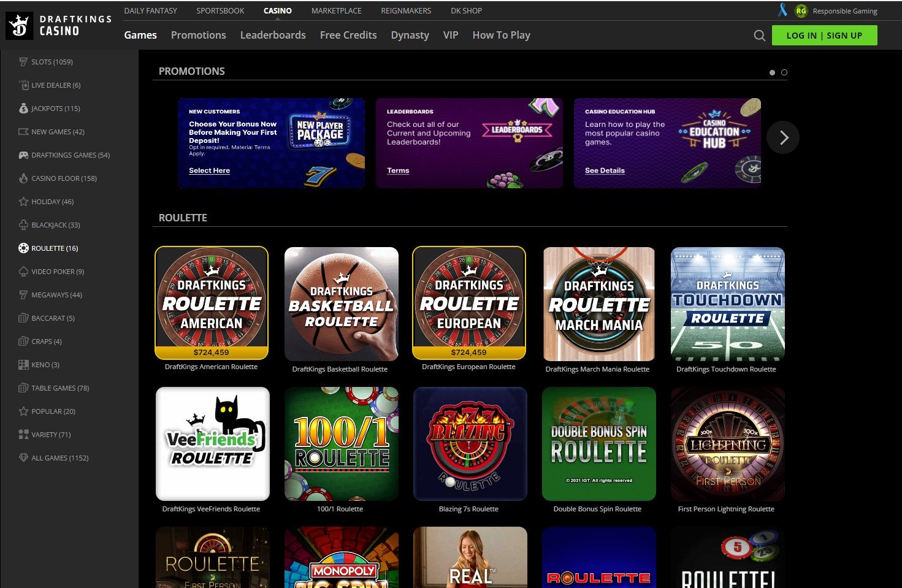Select the Casino top tab

coord(278,10)
